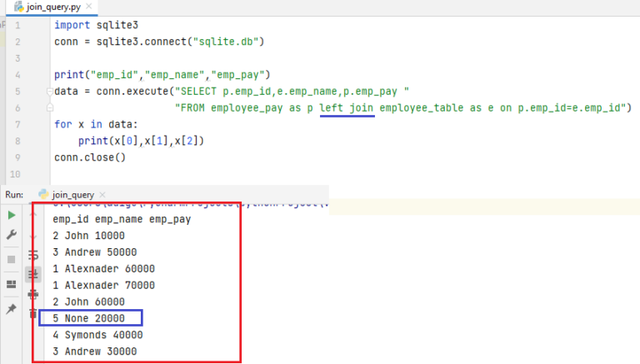The height and width of the screenshot is (364, 640).
Task: Close the join_query Run tab
Action: coord(102,195)
